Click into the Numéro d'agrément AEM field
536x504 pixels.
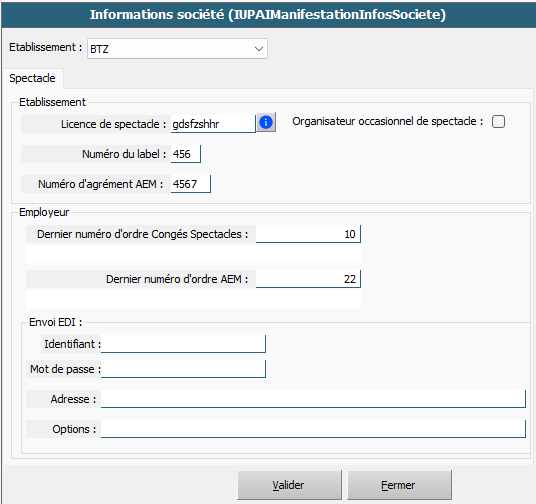[x=190, y=184]
